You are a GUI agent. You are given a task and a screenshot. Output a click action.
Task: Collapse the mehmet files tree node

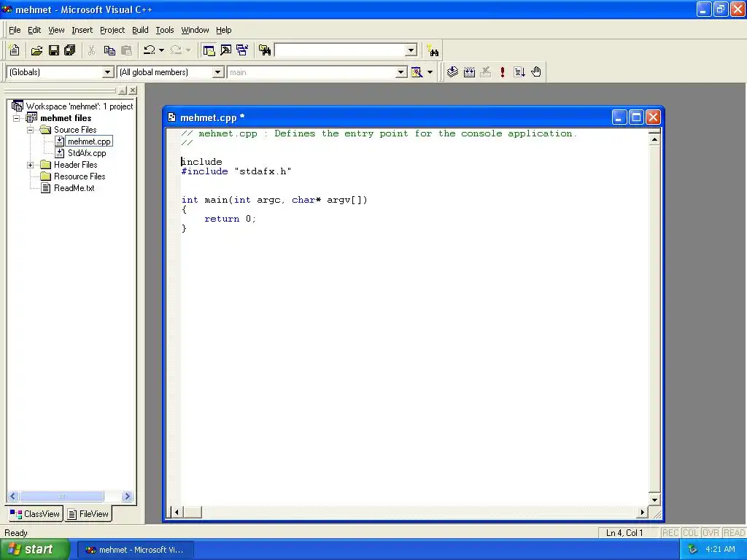point(16,118)
